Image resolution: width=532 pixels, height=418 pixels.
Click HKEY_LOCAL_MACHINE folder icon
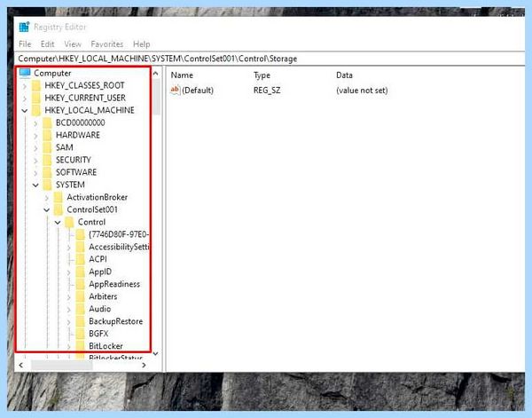[x=36, y=110]
